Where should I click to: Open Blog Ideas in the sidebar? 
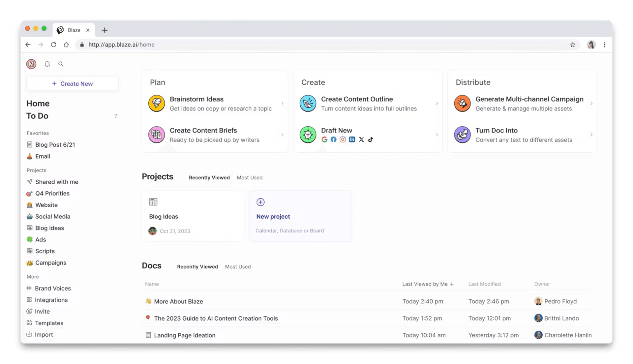(45, 228)
